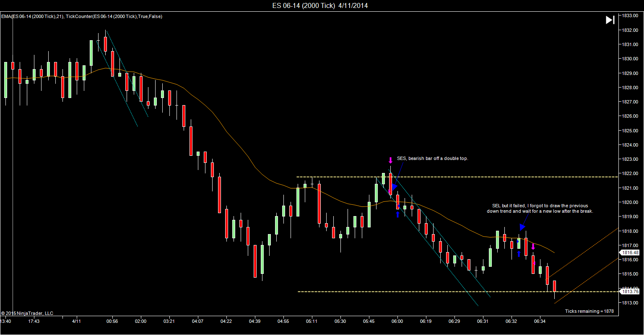The image size is (644, 335).
Task: Click the 1826.00 price axis label
Action: pyautogui.click(x=630, y=116)
